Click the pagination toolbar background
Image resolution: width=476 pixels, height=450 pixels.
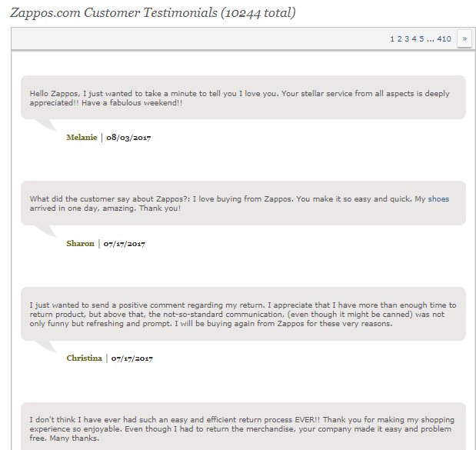[x=192, y=38]
